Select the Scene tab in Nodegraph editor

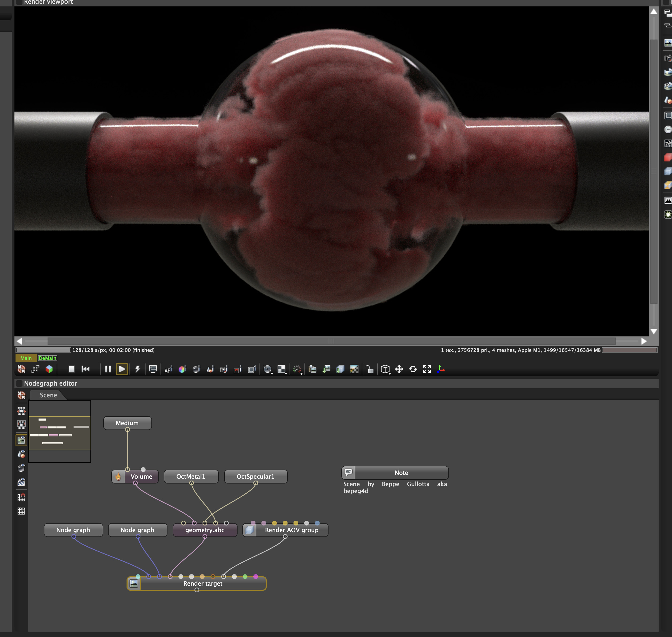point(48,395)
